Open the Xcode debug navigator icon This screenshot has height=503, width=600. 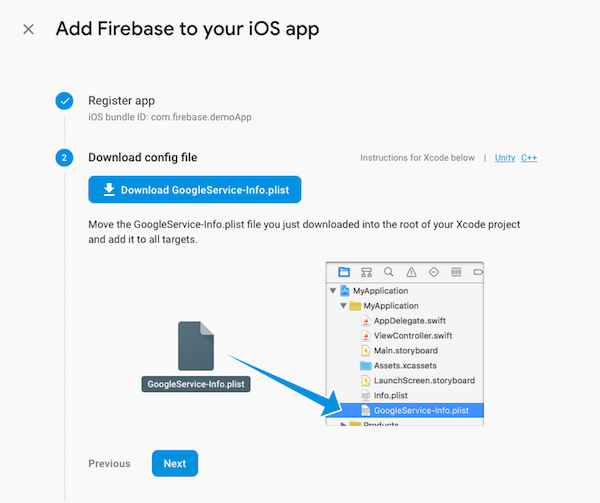(456, 271)
